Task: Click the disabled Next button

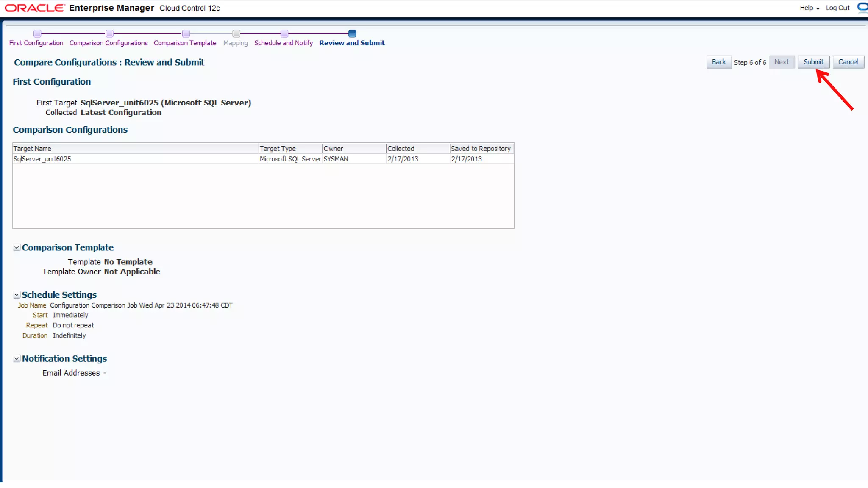Action: tap(782, 62)
